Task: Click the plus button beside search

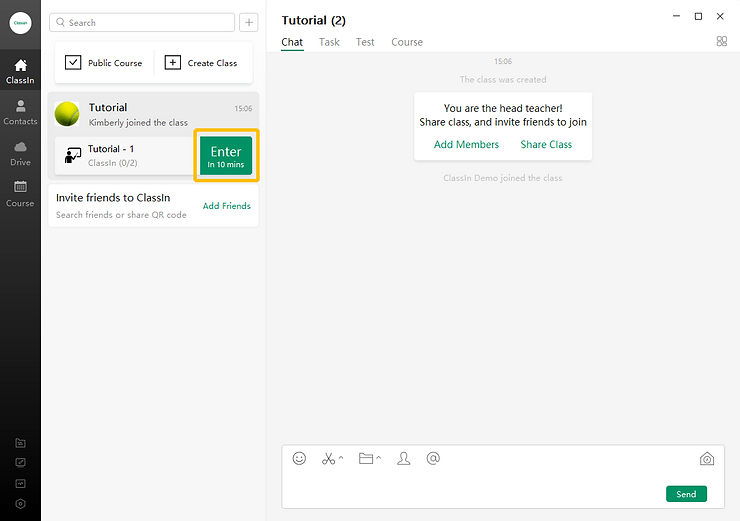Action: (249, 22)
